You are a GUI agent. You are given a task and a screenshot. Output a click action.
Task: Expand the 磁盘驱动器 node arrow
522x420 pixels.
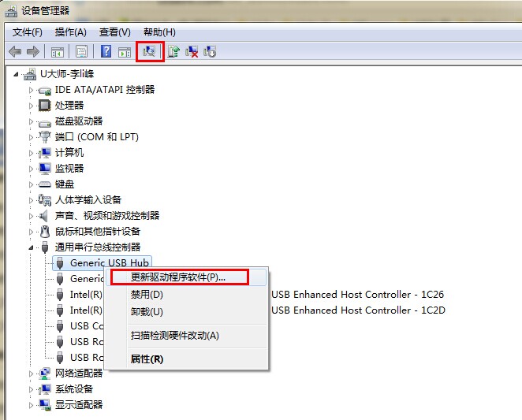click(x=31, y=121)
